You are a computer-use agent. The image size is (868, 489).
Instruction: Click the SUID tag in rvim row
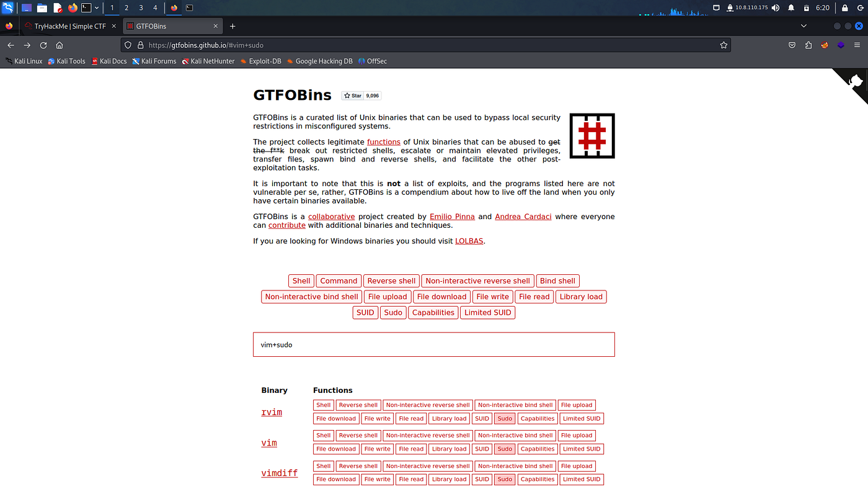coord(482,418)
